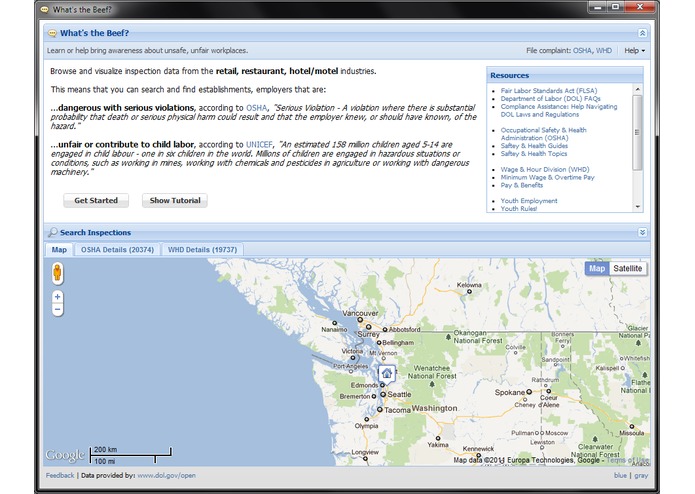Click the Seattle city label on the map
Viewport: 695px width, 494px height.
tap(399, 394)
